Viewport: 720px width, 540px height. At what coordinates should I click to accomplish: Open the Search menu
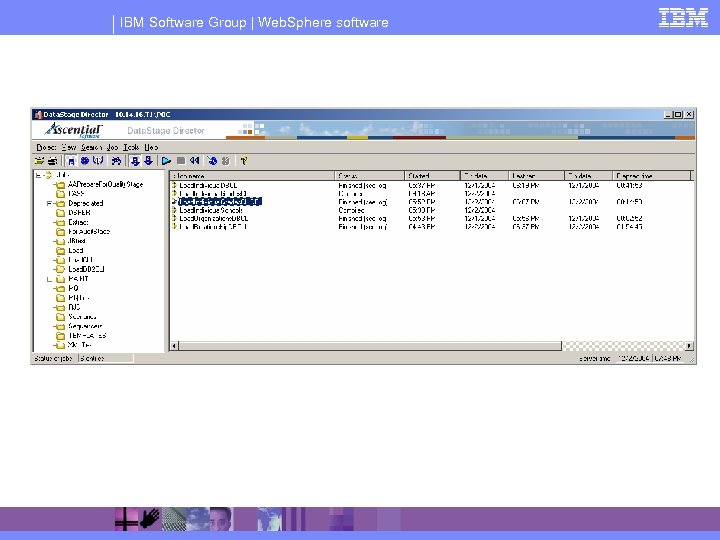click(91, 147)
